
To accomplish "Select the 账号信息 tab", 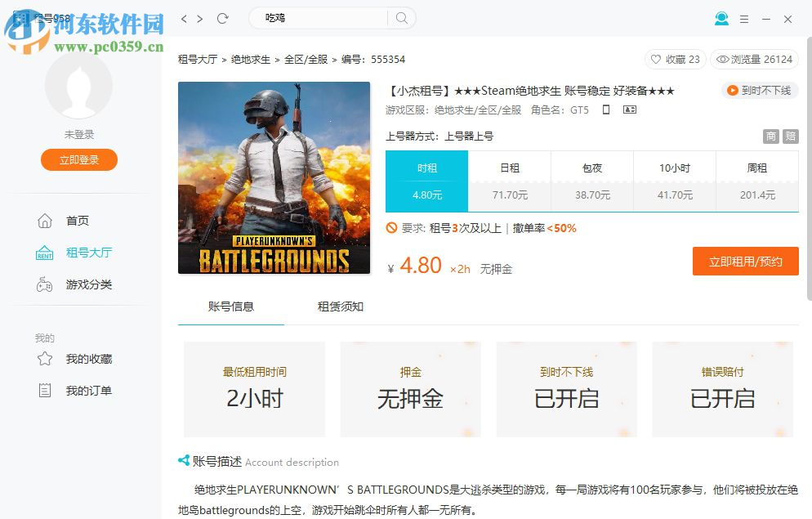I will click(x=230, y=306).
